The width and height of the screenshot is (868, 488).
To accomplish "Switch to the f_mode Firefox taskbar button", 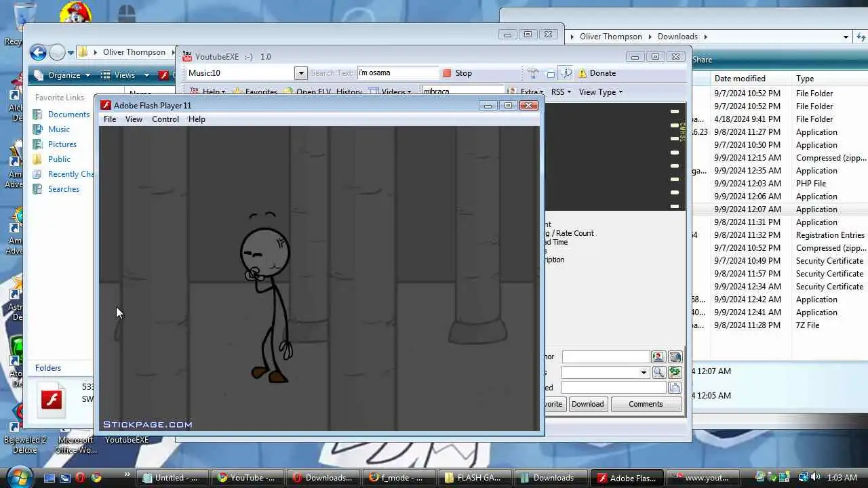I will click(397, 478).
